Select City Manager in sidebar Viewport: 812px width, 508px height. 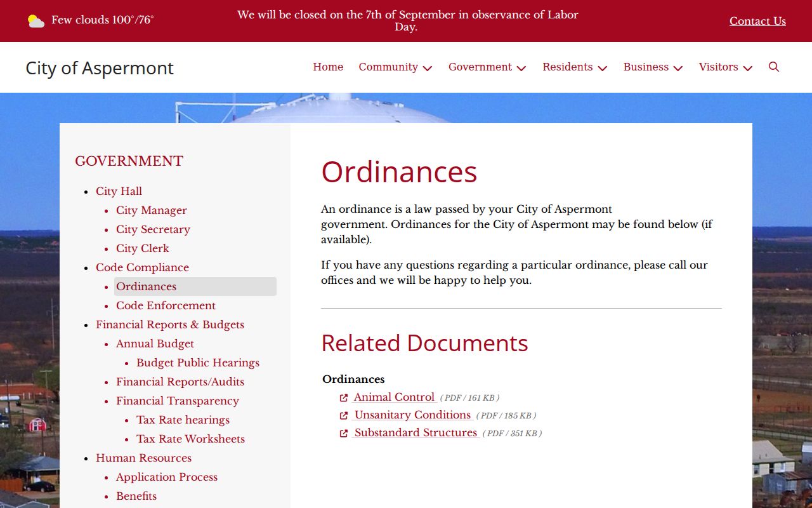[151, 210]
